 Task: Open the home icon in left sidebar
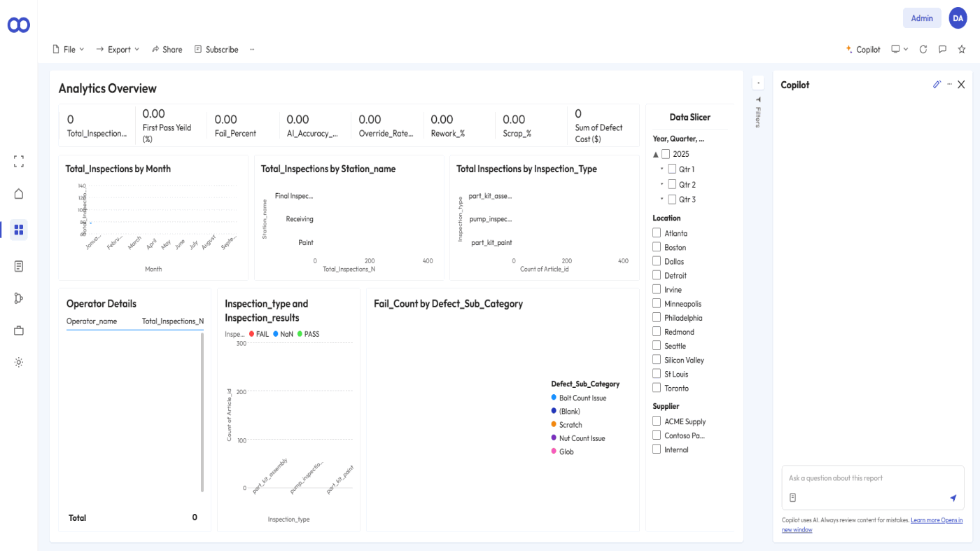19,194
